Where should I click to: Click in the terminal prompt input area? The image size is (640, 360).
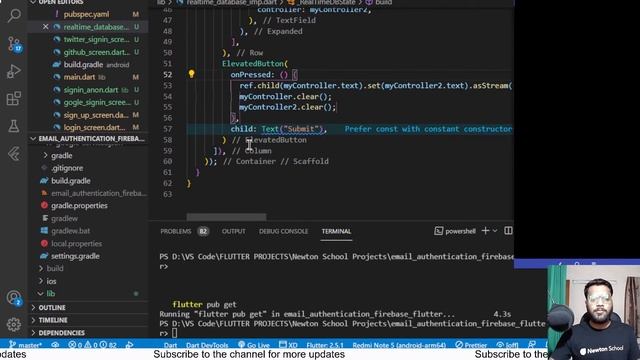coord(174,333)
